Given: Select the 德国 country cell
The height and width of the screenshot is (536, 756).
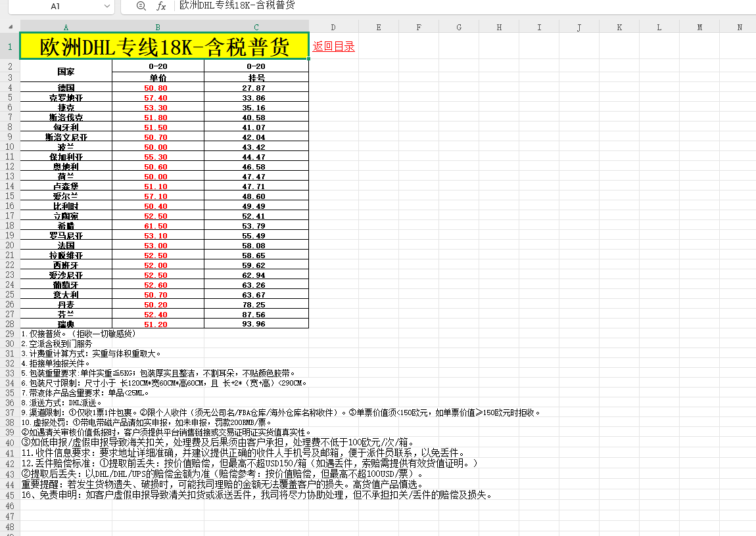Looking at the screenshot, I should 66,87.
